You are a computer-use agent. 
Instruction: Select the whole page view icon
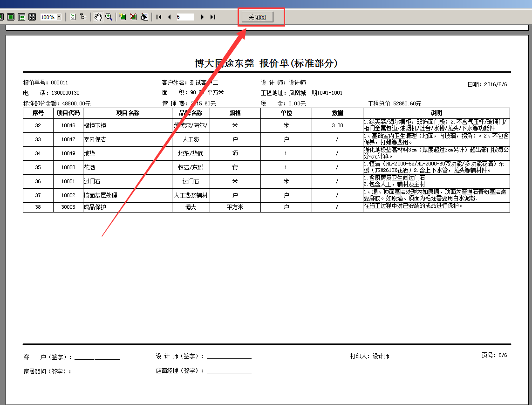tap(1, 17)
